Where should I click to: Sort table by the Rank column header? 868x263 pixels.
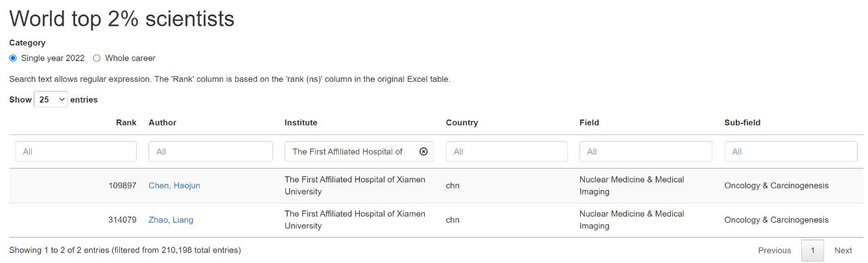(126, 123)
